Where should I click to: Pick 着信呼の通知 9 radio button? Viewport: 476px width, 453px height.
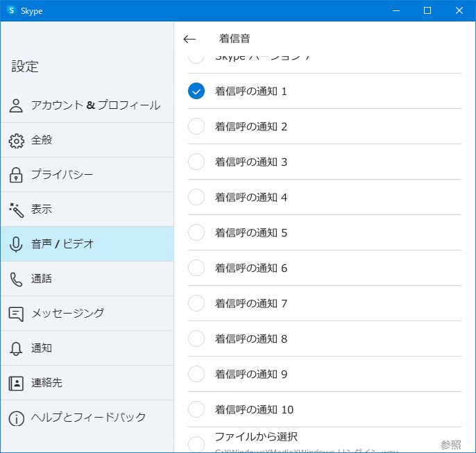[x=196, y=374]
